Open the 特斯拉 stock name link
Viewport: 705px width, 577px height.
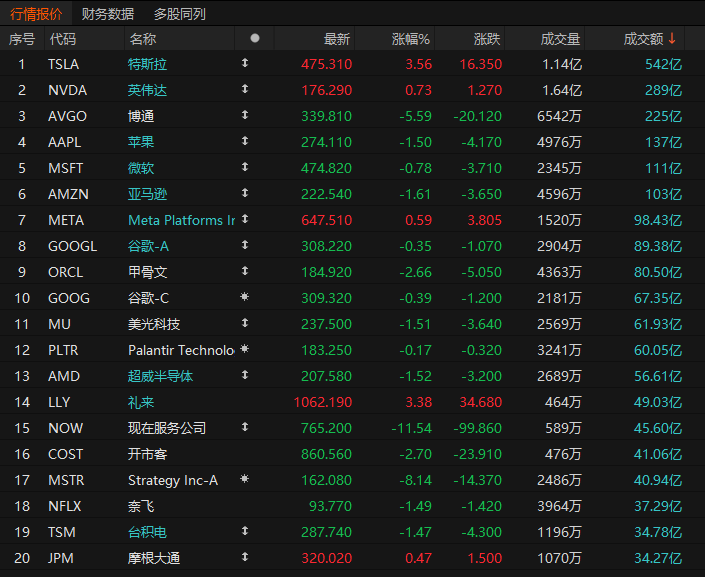point(147,64)
